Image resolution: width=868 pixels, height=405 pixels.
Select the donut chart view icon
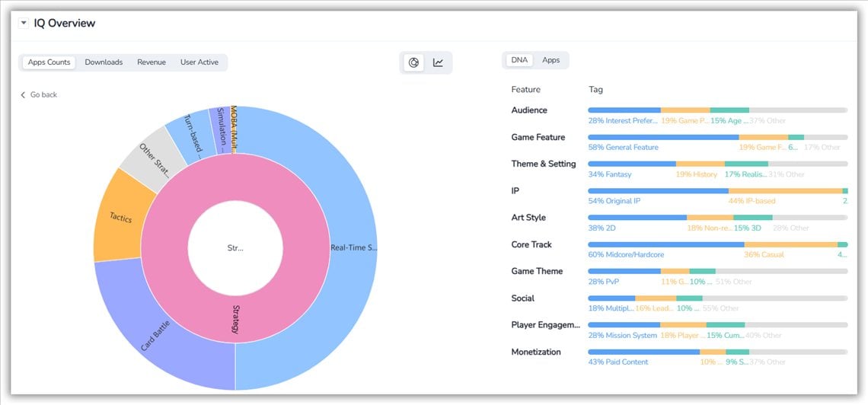[413, 62]
